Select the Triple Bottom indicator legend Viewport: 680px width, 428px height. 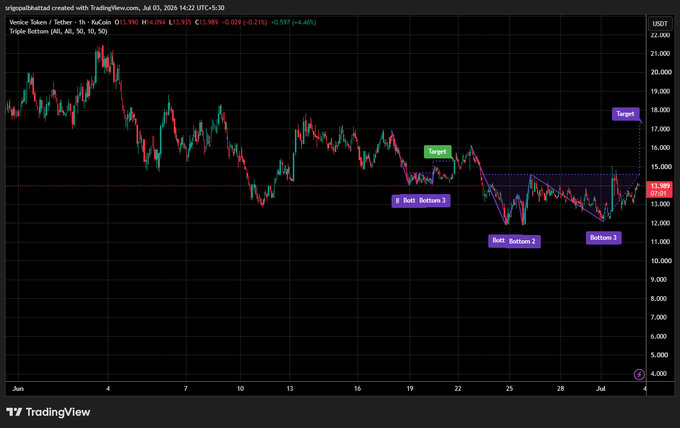(x=58, y=31)
